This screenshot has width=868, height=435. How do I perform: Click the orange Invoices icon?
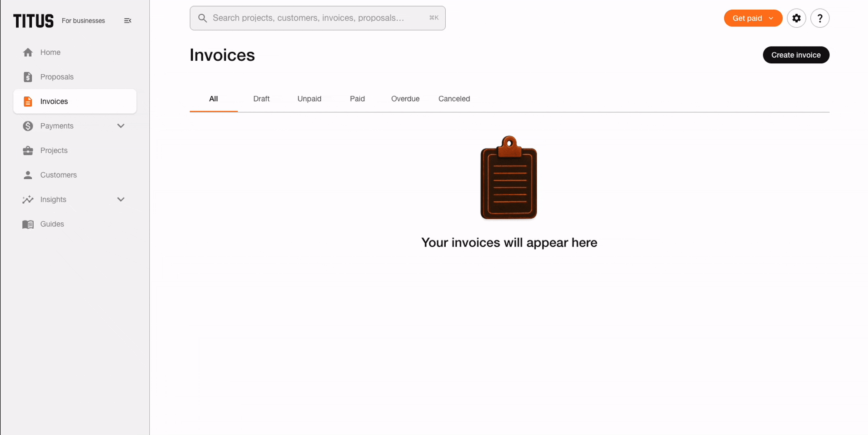coord(28,101)
